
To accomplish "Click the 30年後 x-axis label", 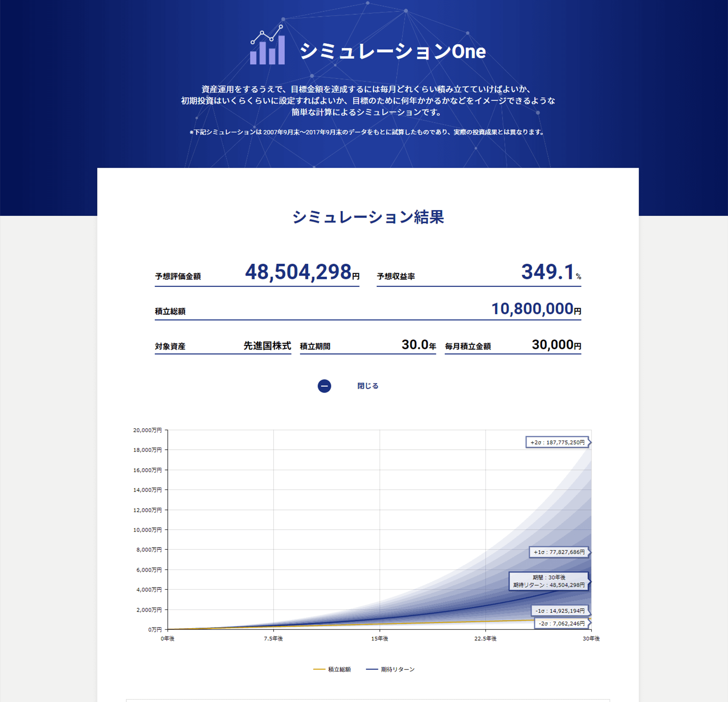I will coord(591,638).
